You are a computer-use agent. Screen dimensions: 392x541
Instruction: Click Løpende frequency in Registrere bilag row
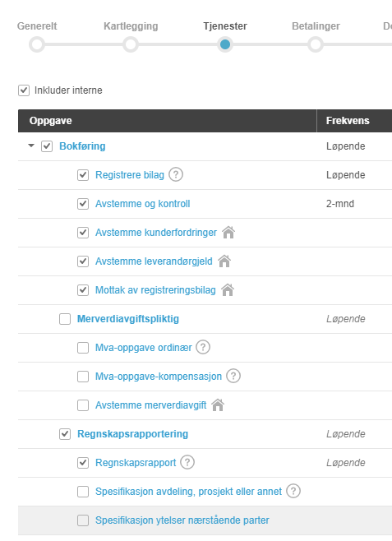(346, 175)
